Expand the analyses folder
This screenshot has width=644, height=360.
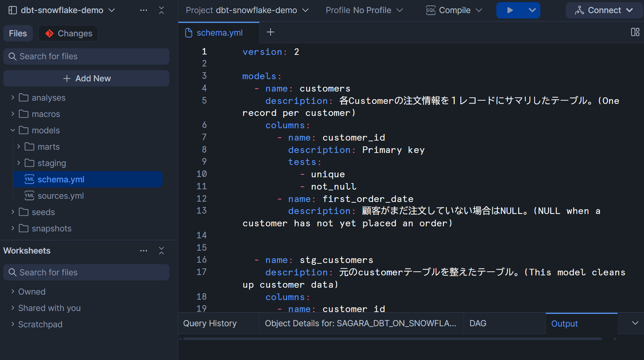tap(13, 97)
